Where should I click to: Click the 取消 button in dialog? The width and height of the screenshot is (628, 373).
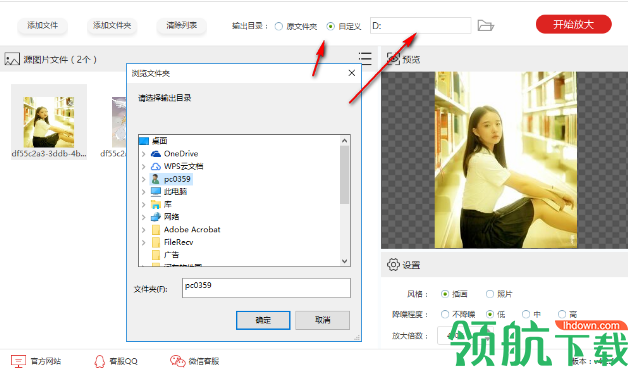322,320
